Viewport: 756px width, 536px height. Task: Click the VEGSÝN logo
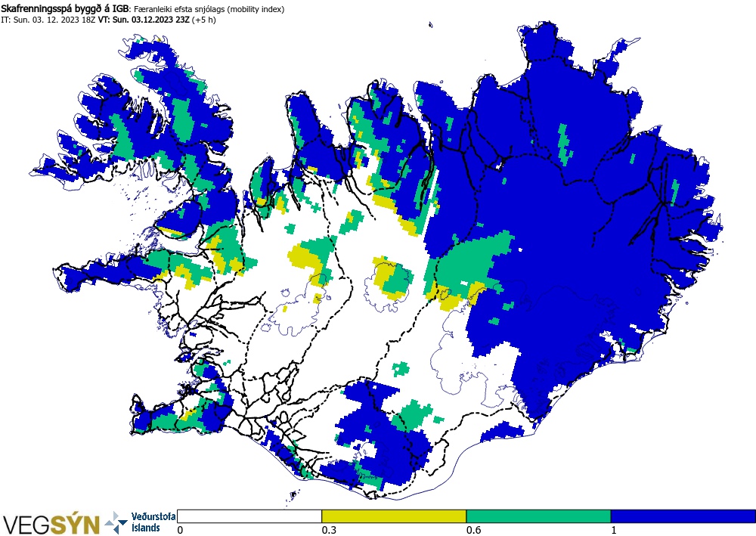(51, 525)
